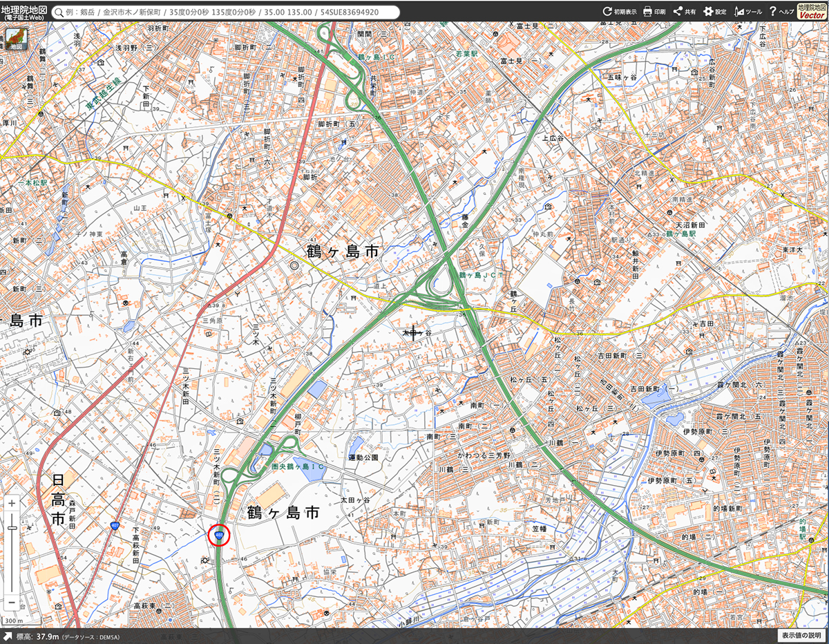Image resolution: width=829 pixels, height=644 pixels.
Task: Open the 印刷 print menu
Action: tap(655, 12)
